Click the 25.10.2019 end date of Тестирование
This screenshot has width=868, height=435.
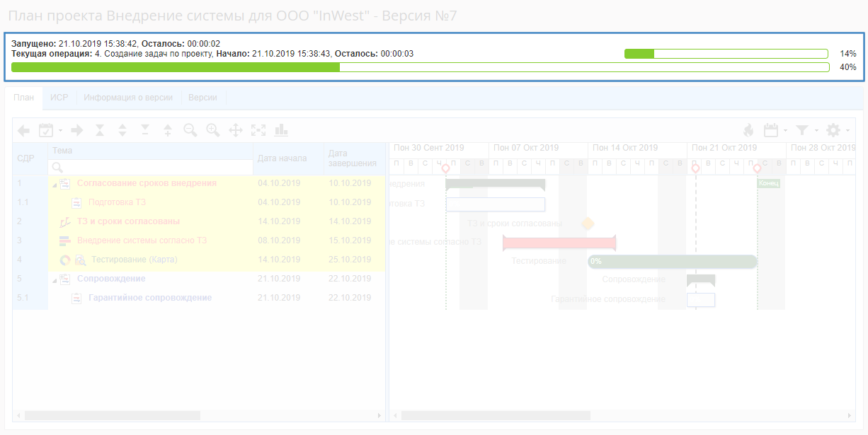click(350, 260)
